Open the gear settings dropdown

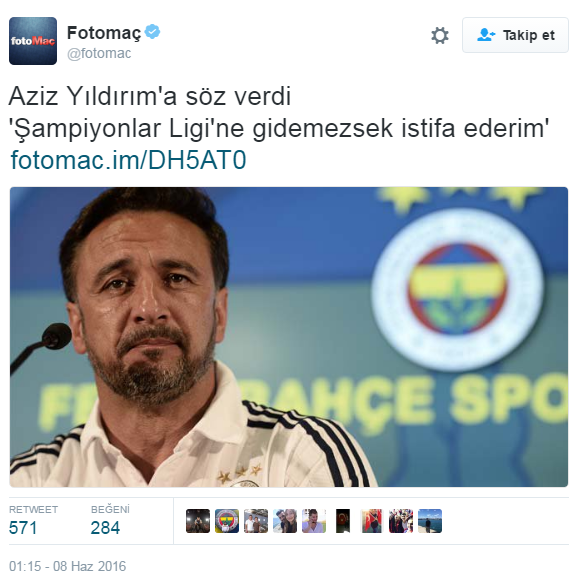click(440, 36)
